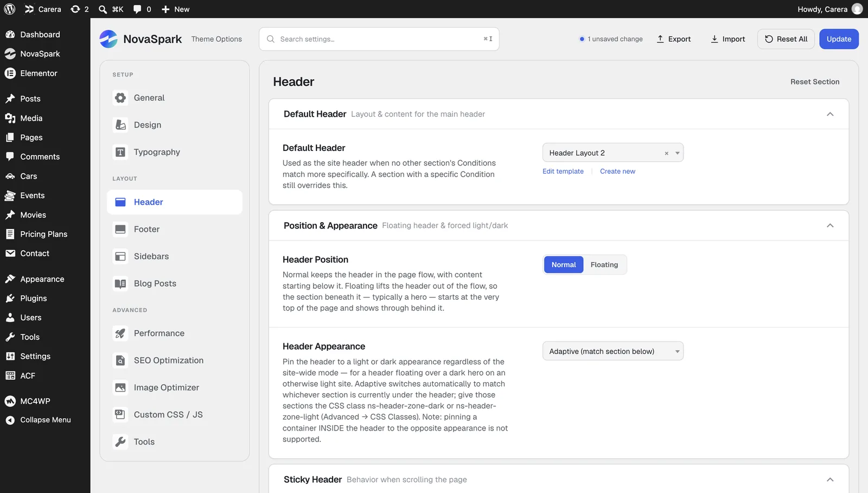
Task: Click the WordPress logo icon
Action: (x=10, y=9)
